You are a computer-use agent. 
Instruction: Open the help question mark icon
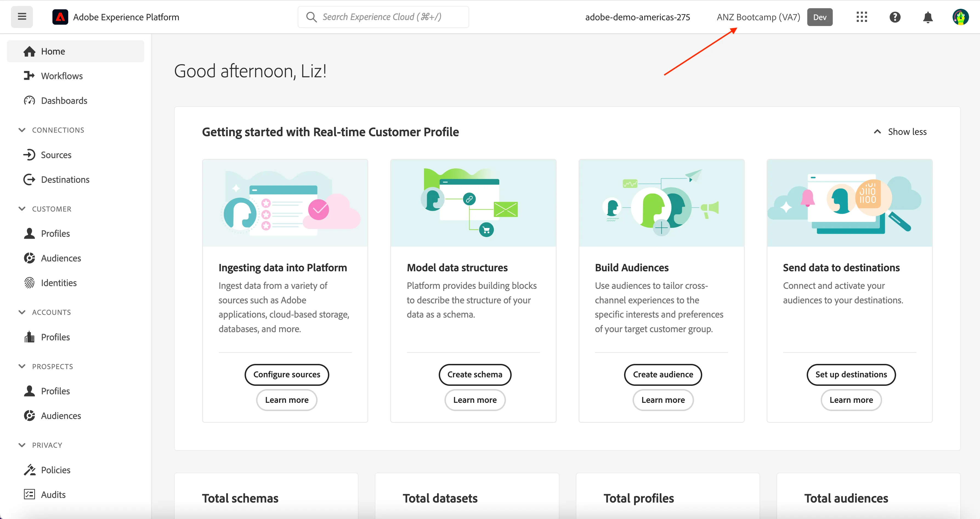click(895, 17)
